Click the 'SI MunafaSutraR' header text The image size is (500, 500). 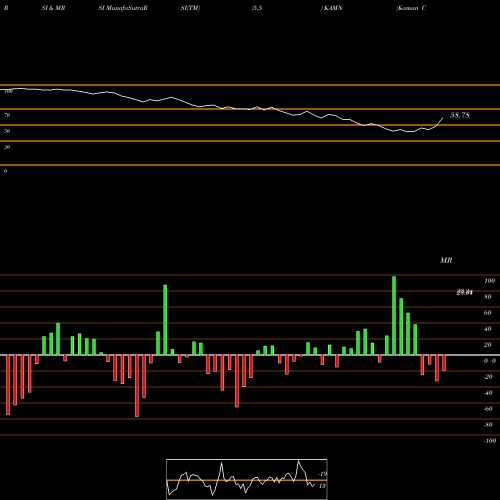(x=123, y=8)
